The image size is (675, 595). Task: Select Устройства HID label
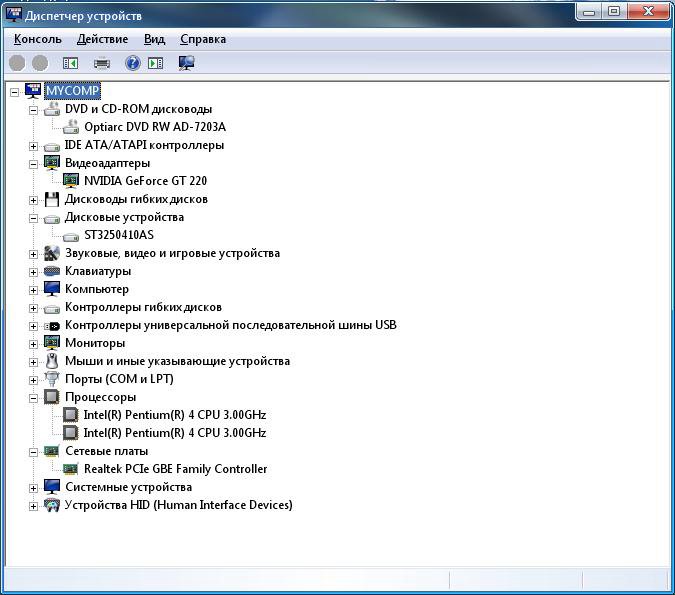(179, 505)
